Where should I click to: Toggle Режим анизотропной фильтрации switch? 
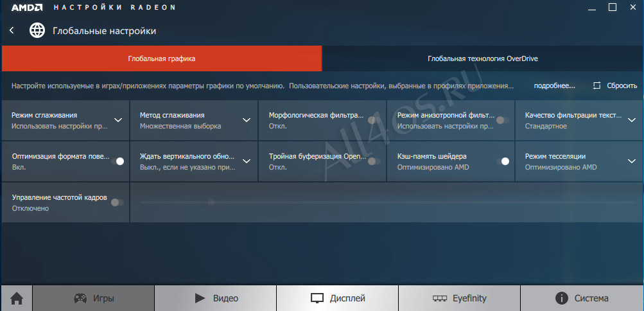tap(502, 120)
